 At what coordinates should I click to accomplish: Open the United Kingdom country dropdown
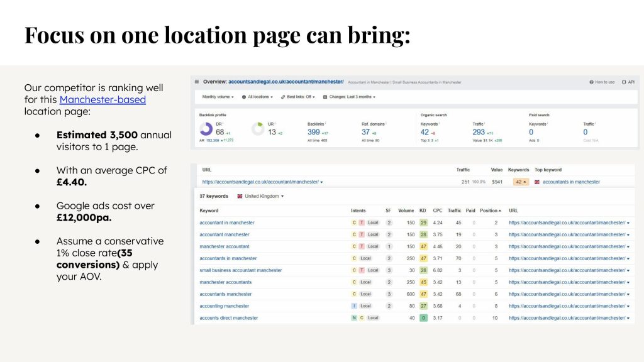[260, 196]
